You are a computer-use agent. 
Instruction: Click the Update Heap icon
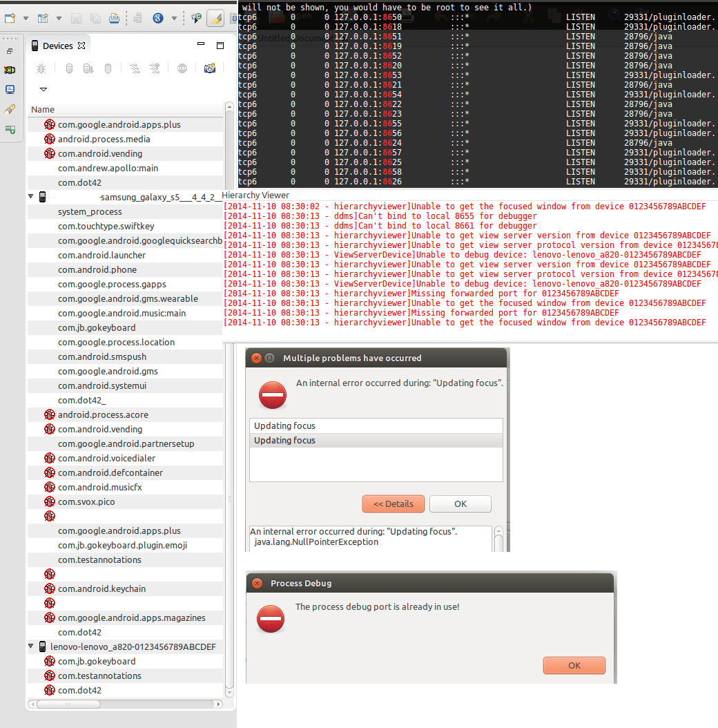pos(69,68)
